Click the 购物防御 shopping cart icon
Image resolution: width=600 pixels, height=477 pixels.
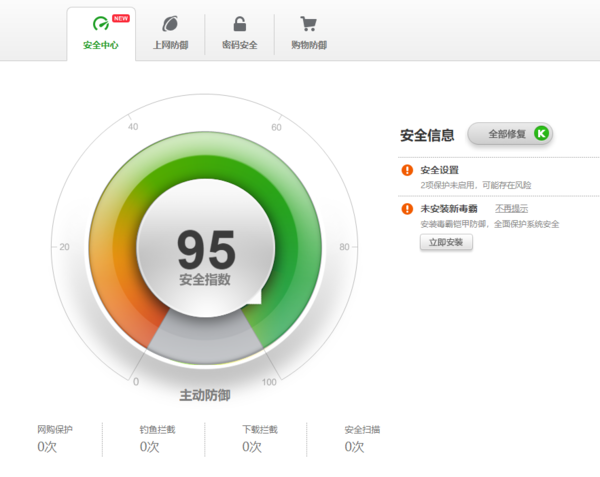308,25
